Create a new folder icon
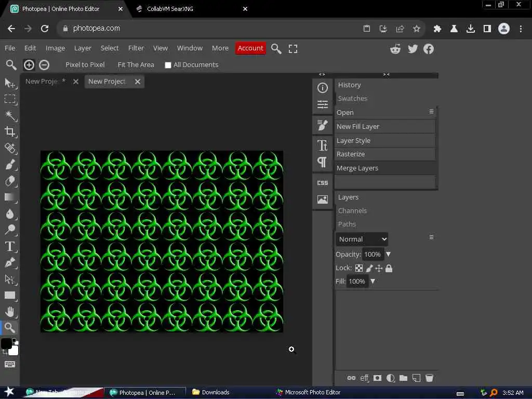Image resolution: width=532 pixels, height=399 pixels. [403, 378]
